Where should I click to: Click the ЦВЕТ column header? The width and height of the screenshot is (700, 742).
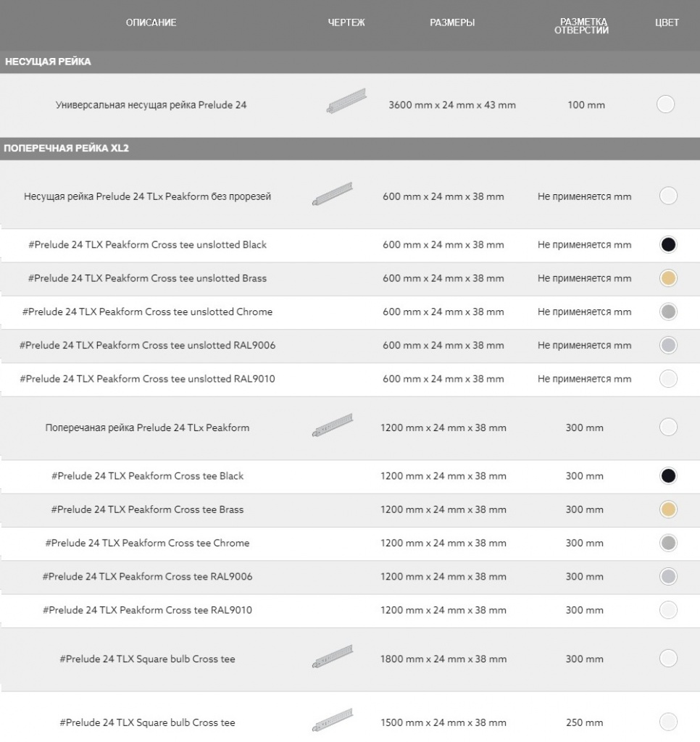667,22
